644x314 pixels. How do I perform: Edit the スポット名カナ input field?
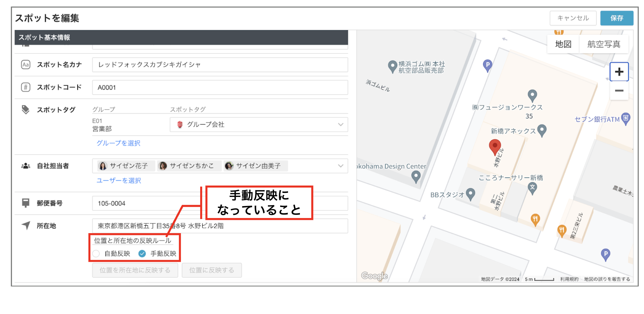point(220,64)
